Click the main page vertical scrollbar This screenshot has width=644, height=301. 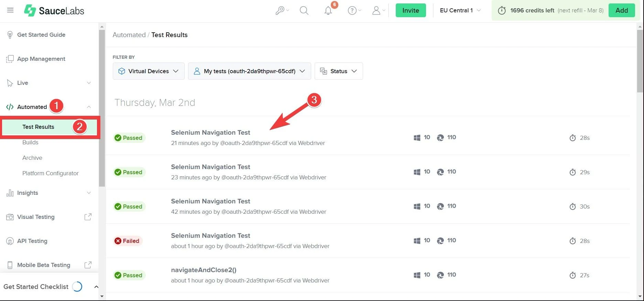[x=640, y=61]
